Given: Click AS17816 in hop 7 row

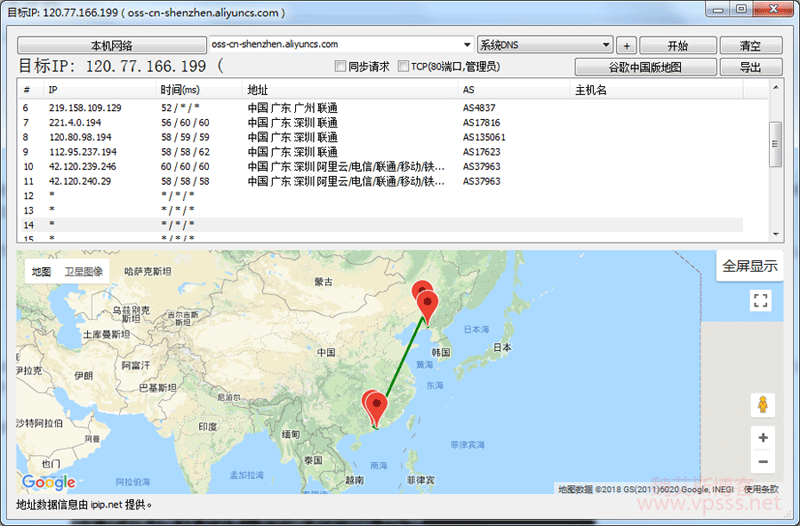Looking at the screenshot, I should (x=482, y=122).
